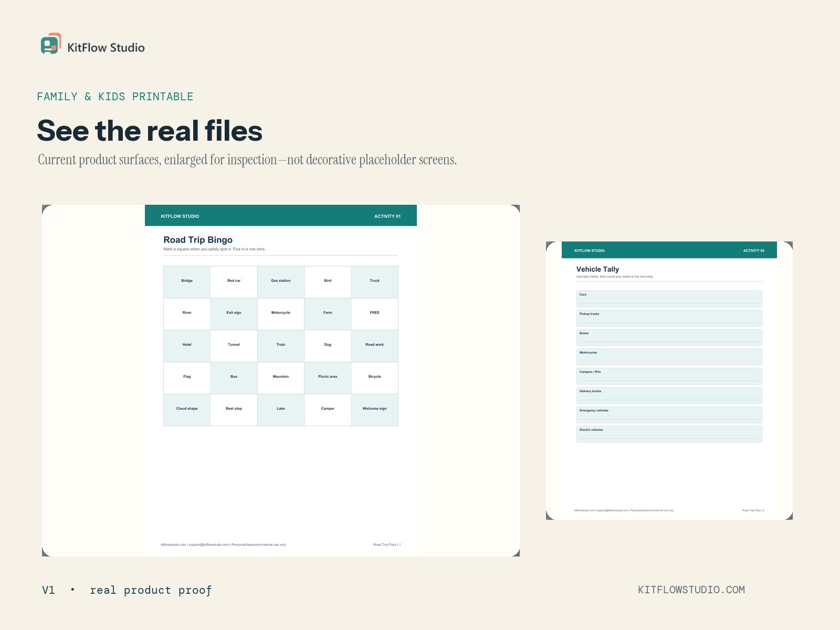The image size is (840, 630).
Task: Mark the 'Rest stop' bingo square
Action: [x=234, y=410]
